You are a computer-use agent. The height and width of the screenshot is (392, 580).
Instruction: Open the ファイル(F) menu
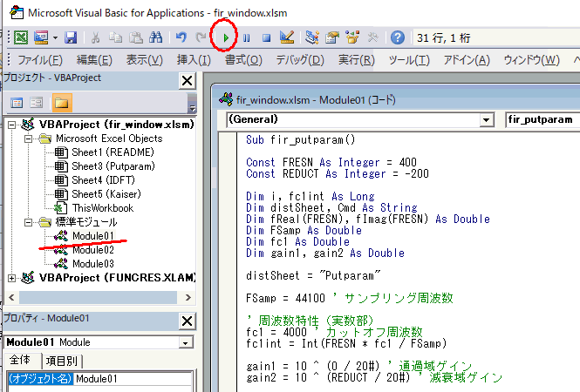(x=40, y=59)
